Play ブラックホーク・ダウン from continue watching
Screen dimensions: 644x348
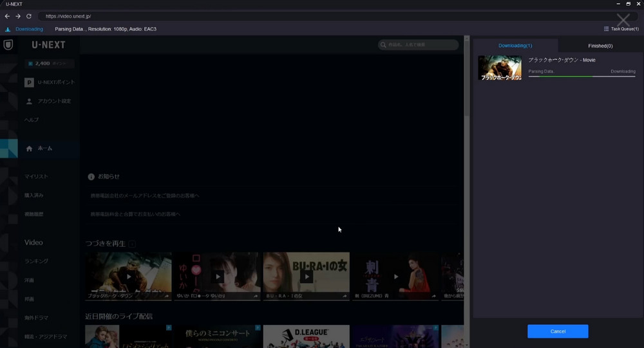129,276
